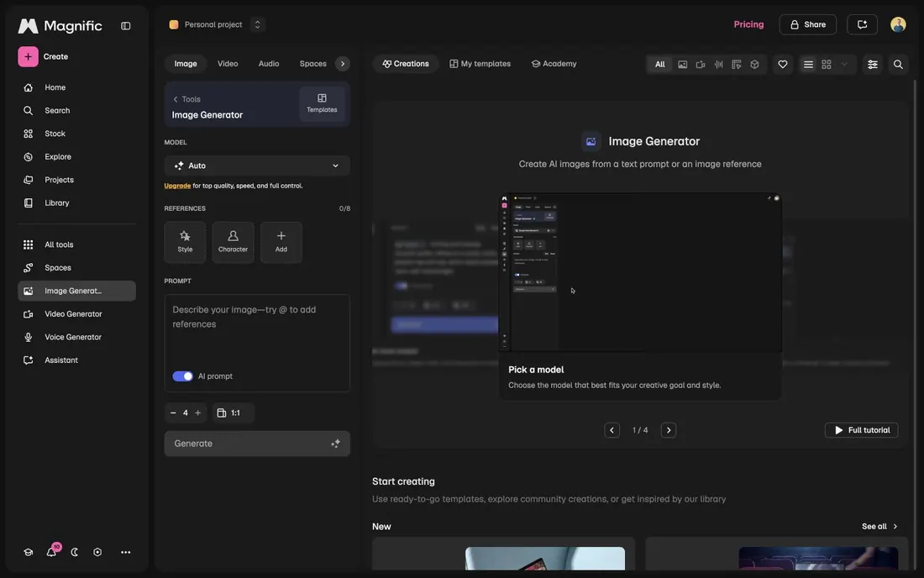Add a Style reference

click(x=185, y=242)
